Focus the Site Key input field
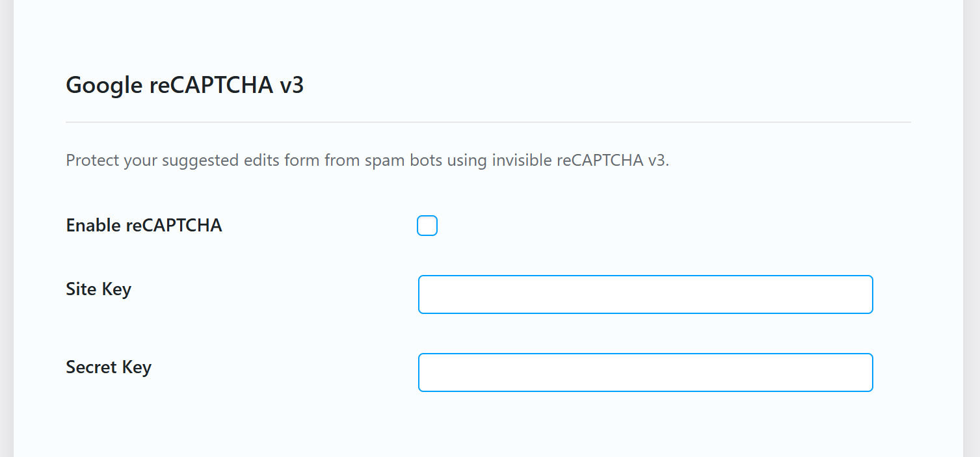980x457 pixels. (x=645, y=294)
